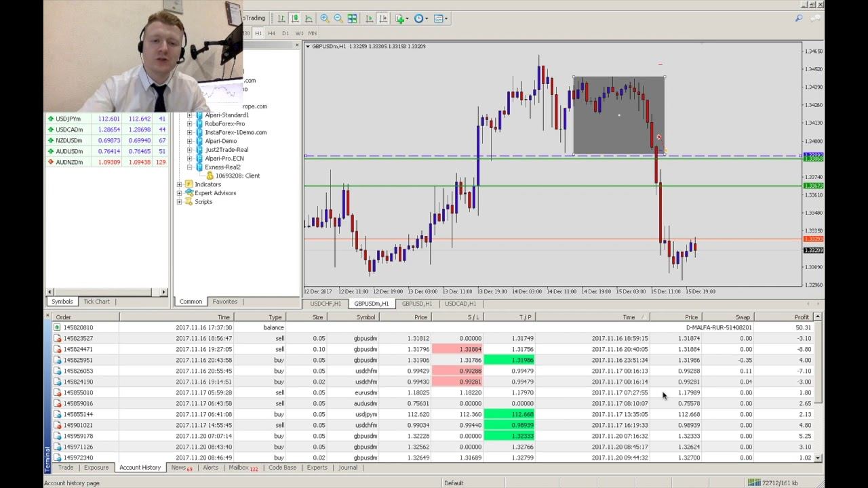Switch chart to line chart style
868x488 pixels.
[309, 19]
